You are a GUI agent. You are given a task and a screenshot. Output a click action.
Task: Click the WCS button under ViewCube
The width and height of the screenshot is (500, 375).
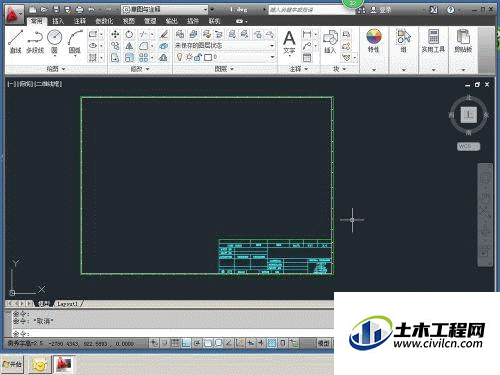(x=468, y=146)
